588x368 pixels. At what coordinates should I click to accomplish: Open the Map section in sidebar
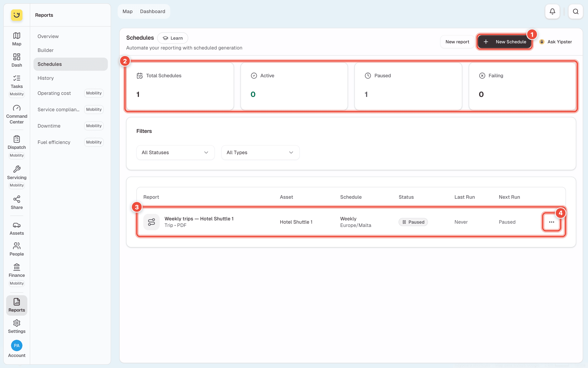pyautogui.click(x=17, y=39)
